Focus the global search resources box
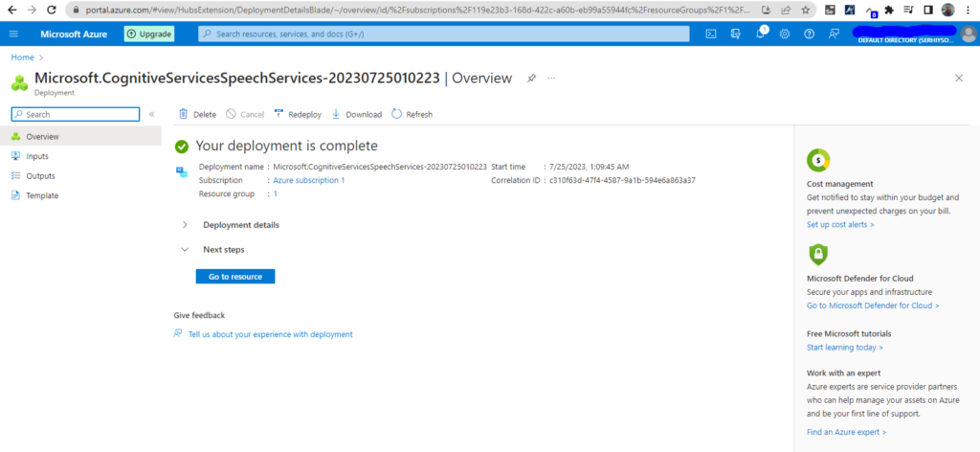This screenshot has height=452, width=980. tap(444, 34)
